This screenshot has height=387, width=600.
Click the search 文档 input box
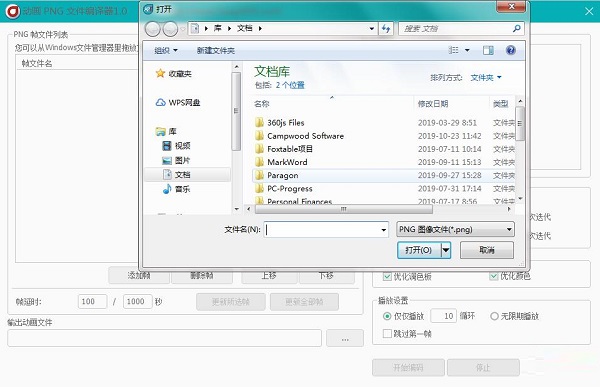tap(455, 28)
